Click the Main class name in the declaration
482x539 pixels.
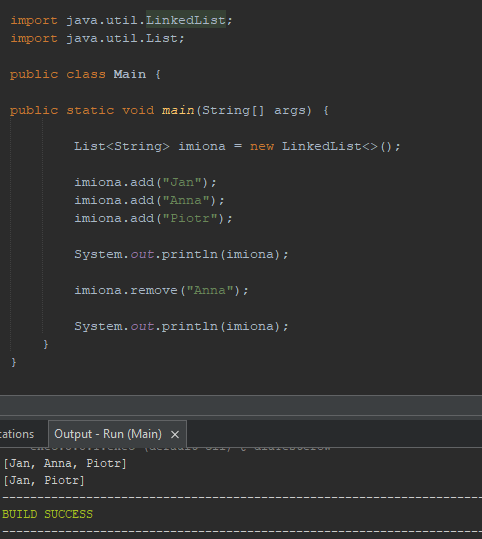[130, 74]
